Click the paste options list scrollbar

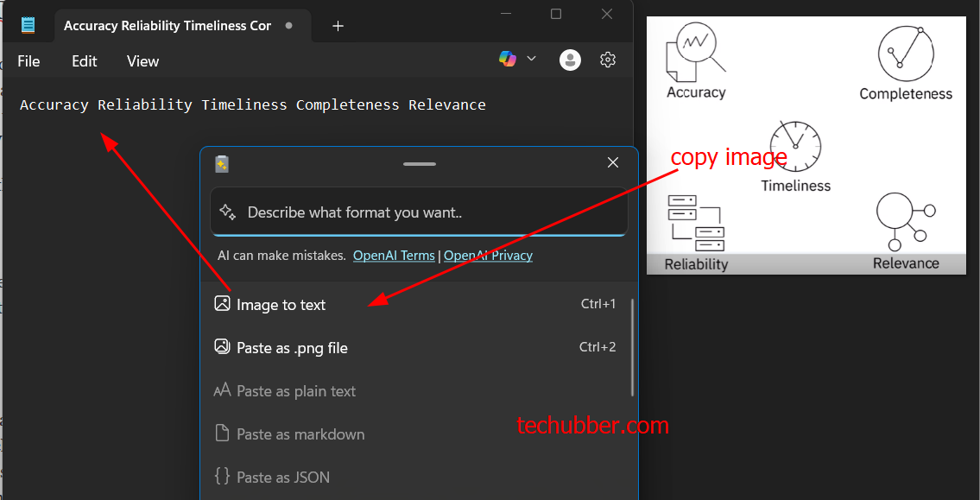633,347
